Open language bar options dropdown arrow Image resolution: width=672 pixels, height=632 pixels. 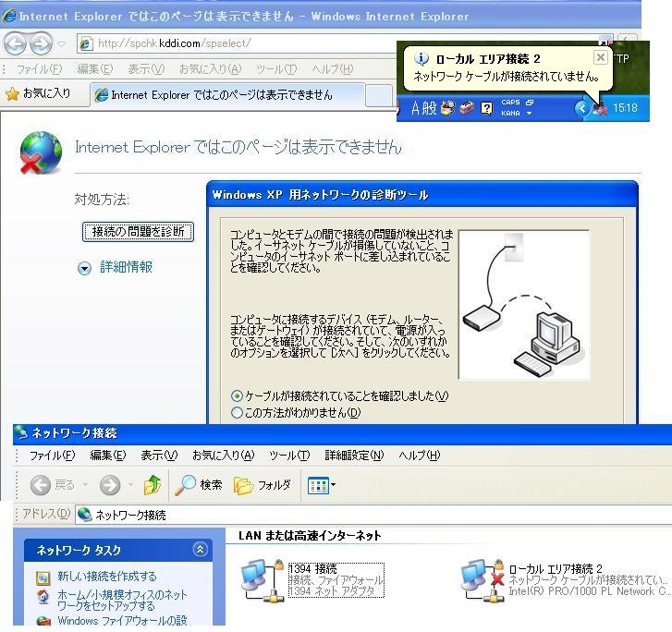530,114
